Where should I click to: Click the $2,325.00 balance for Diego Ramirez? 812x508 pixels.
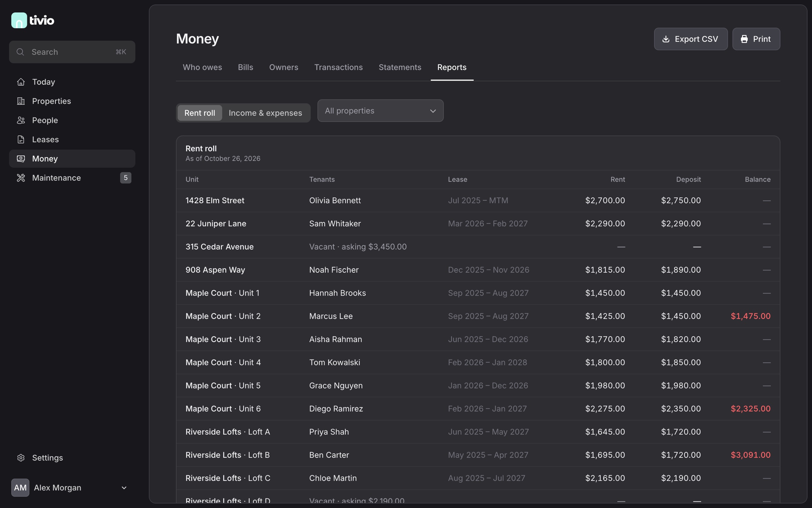[x=750, y=409]
